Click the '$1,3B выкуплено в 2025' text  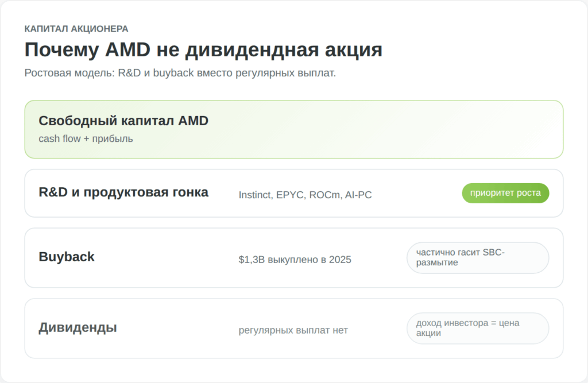coord(295,260)
